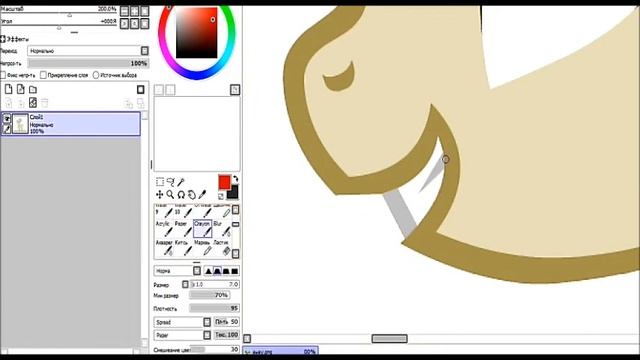Click the Текс 100 texture intensity field

coord(227,335)
